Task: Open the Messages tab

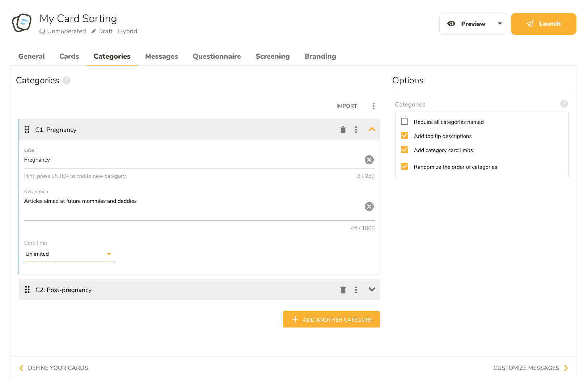Action: (161, 57)
